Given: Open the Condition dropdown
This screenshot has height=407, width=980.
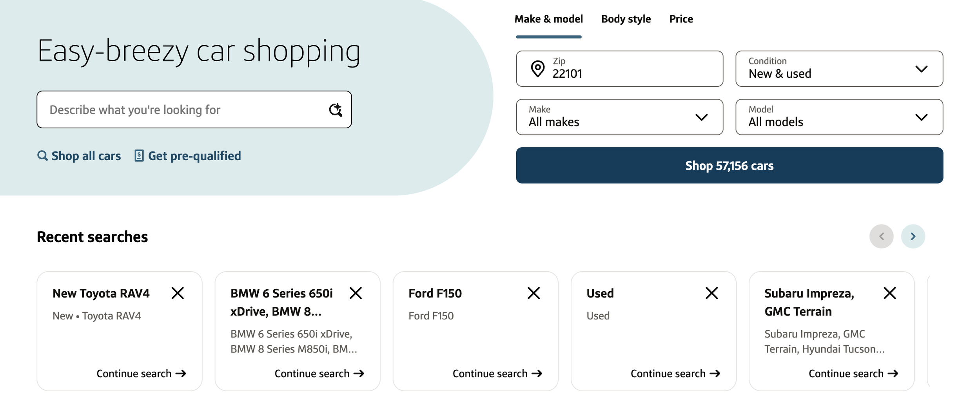Looking at the screenshot, I should coord(839,69).
